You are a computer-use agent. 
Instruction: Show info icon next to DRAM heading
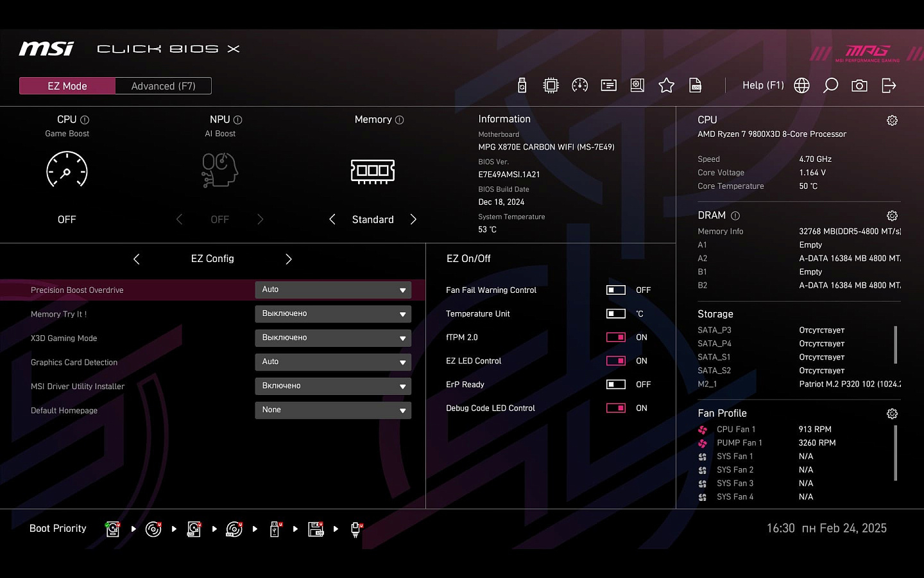(735, 216)
